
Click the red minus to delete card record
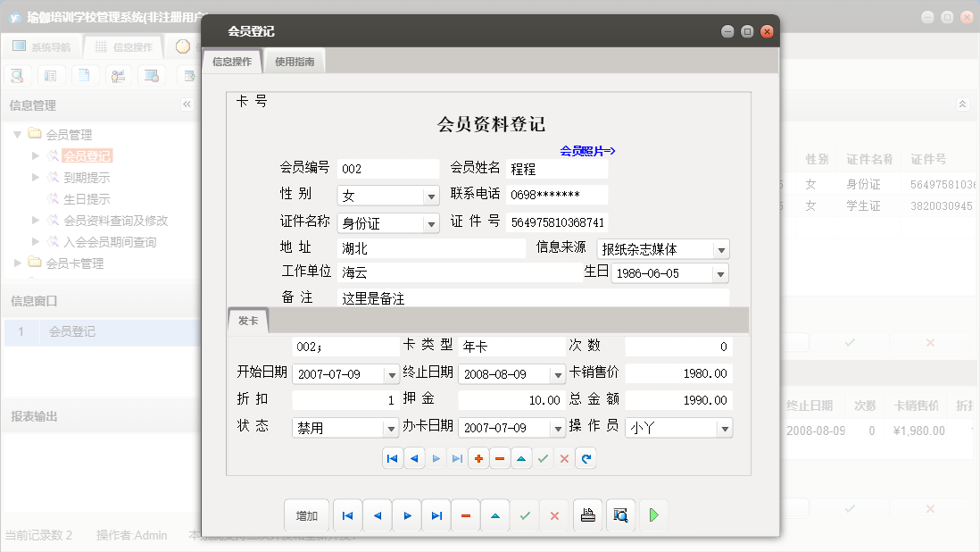(x=500, y=457)
